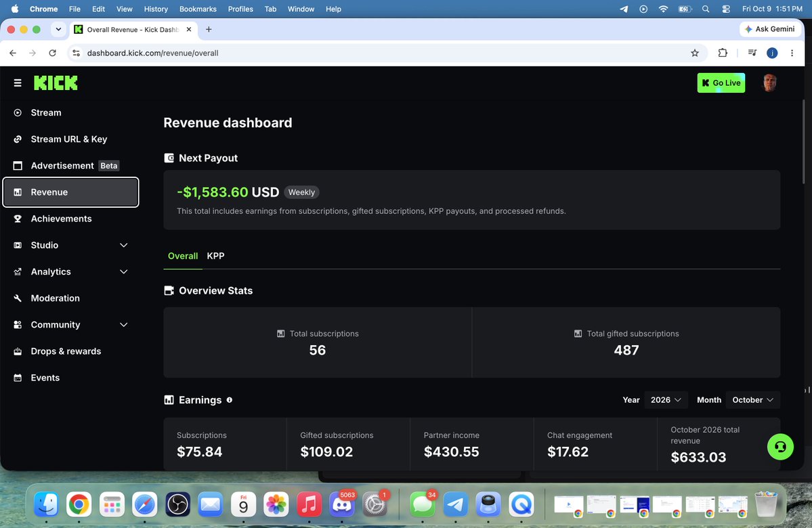Click the page vertical scrollbar
This screenshot has height=528, width=812.
click(803, 141)
